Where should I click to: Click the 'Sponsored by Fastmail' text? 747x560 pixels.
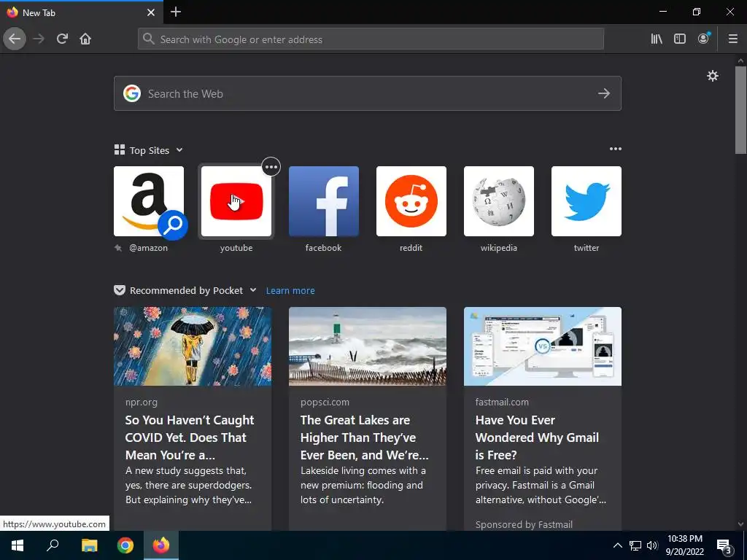[x=524, y=524]
